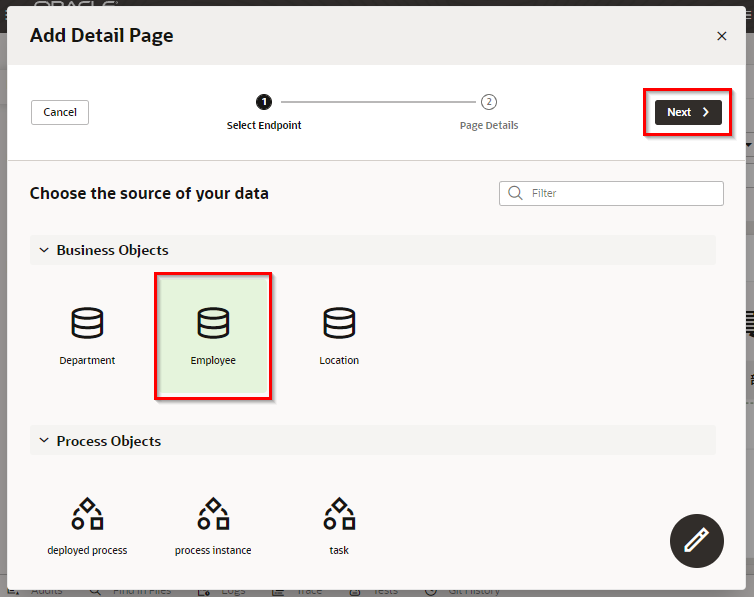The image size is (754, 597).
Task: Jump to step 2 Page Details
Action: (x=488, y=102)
